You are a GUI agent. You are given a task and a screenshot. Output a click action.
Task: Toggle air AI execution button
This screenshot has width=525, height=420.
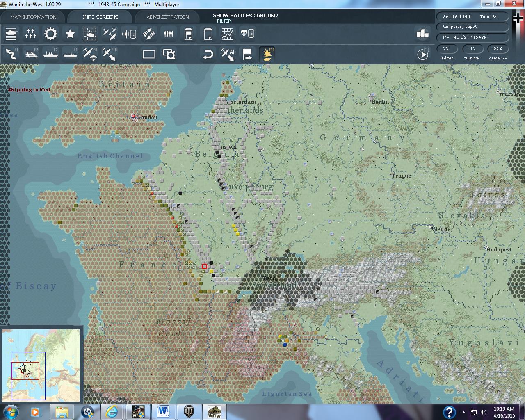[228, 54]
